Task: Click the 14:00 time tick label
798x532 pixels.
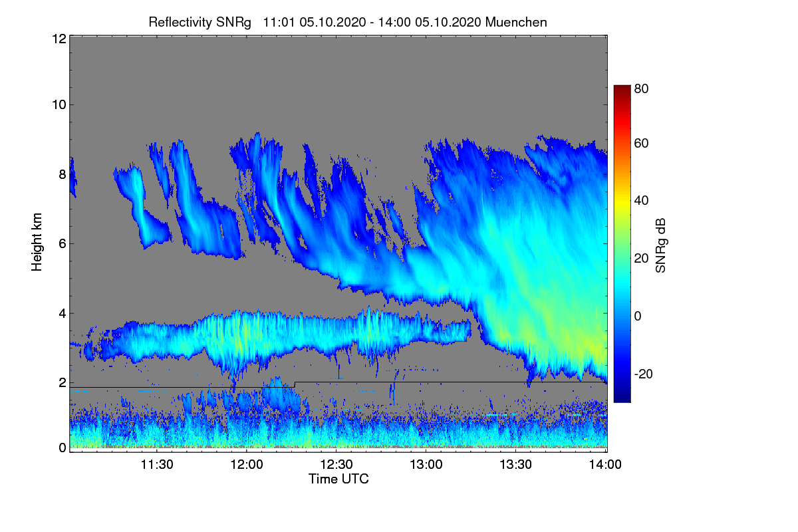Action: (x=605, y=465)
